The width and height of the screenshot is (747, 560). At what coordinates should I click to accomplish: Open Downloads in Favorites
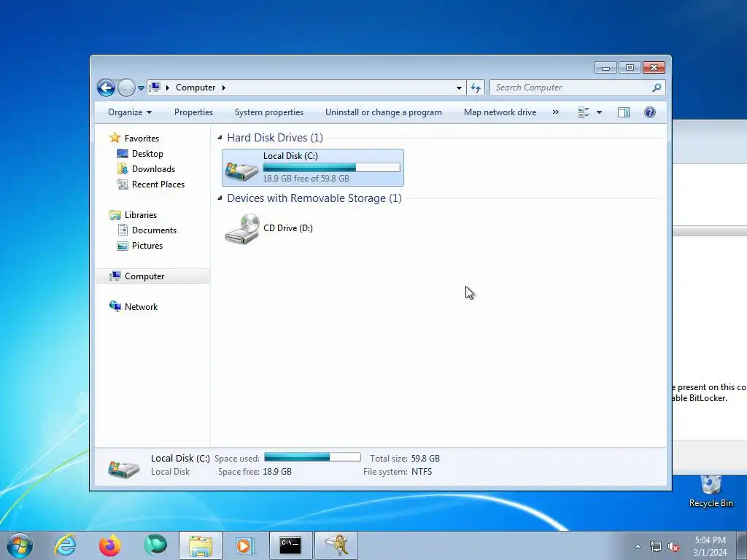153,169
